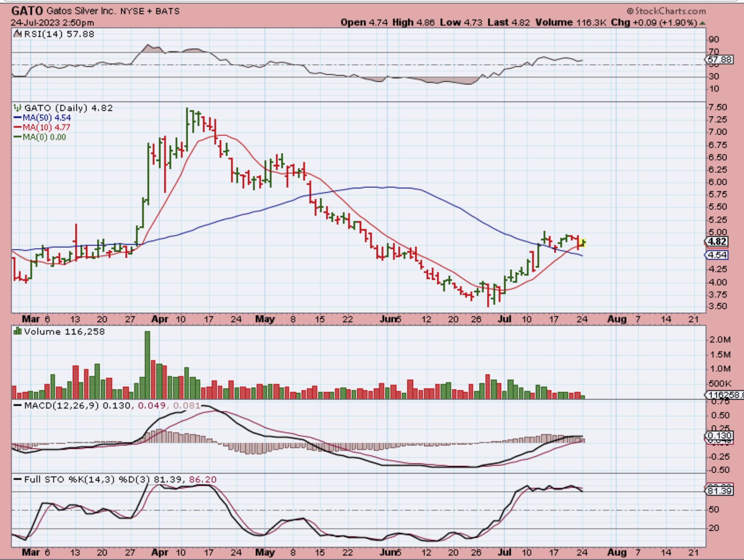This screenshot has width=744, height=560.
Task: Click the Mar label on bottom date axis
Action: pyautogui.click(x=31, y=552)
